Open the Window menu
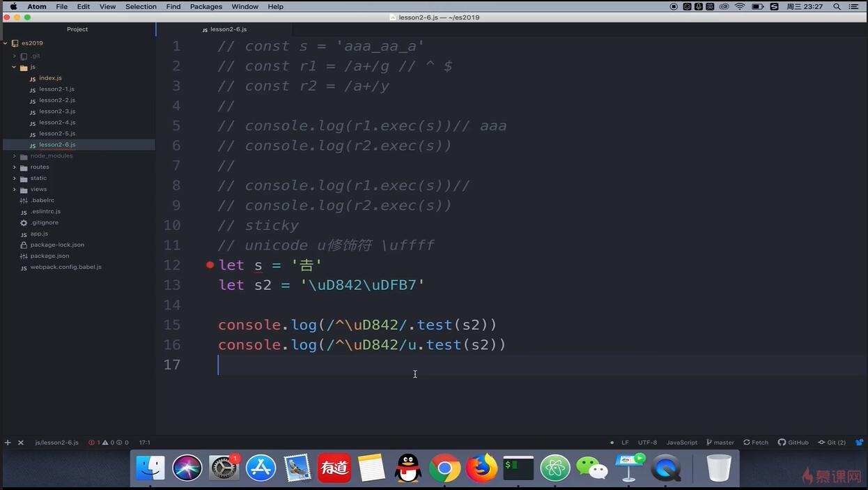Image resolution: width=868 pixels, height=490 pixels. click(245, 6)
